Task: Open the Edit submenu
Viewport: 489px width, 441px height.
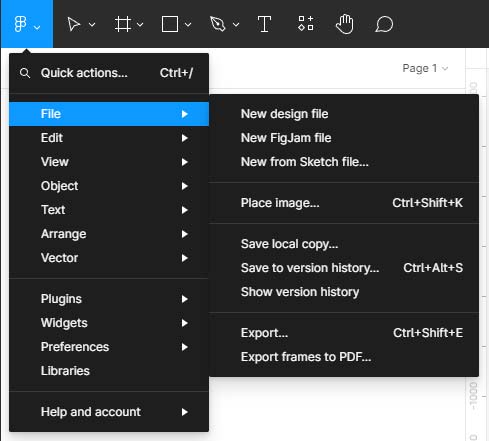Action: (x=109, y=138)
